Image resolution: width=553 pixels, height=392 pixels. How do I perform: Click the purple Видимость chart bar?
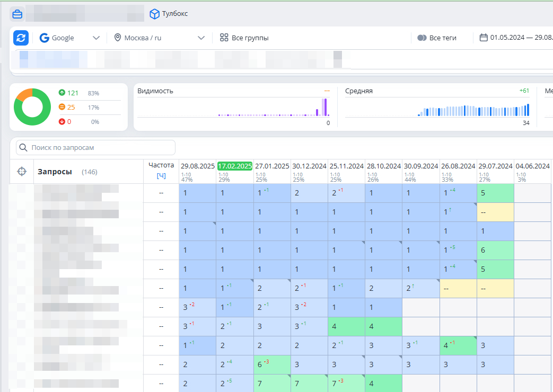click(326, 107)
